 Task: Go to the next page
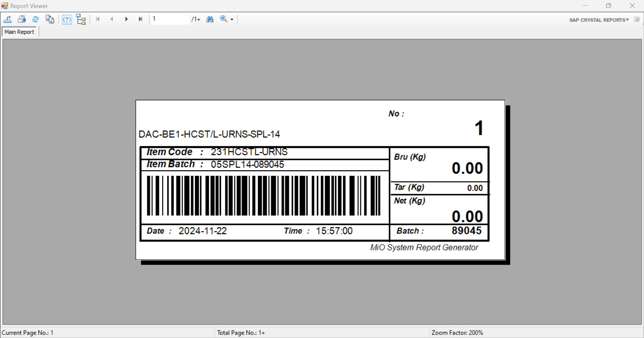point(126,19)
